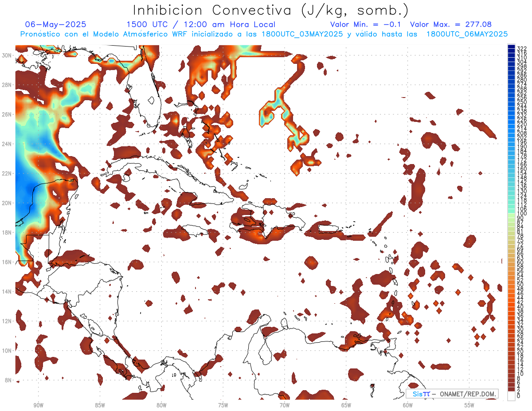Click the '22N' latitude label
This screenshot has height=411, width=532.
6,173
